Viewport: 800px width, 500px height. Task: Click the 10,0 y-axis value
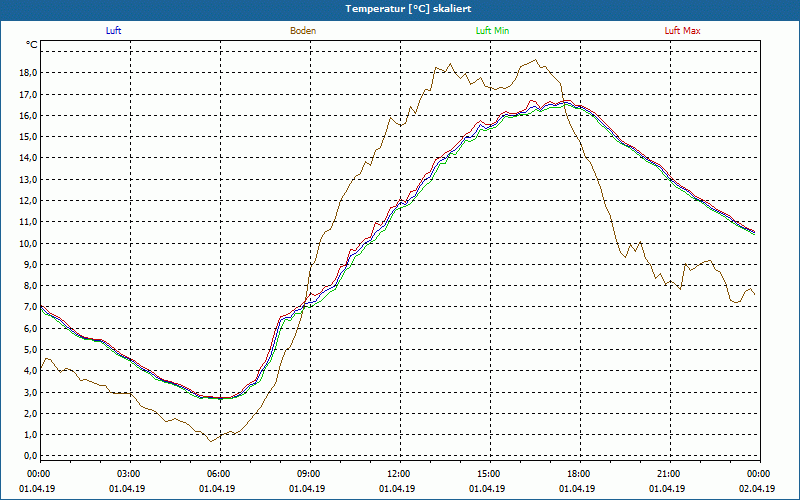[x=29, y=243]
